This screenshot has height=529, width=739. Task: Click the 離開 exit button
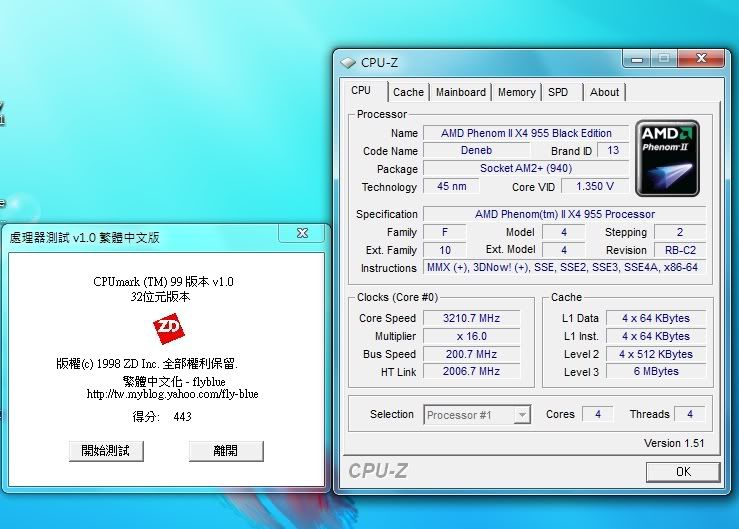[226, 451]
